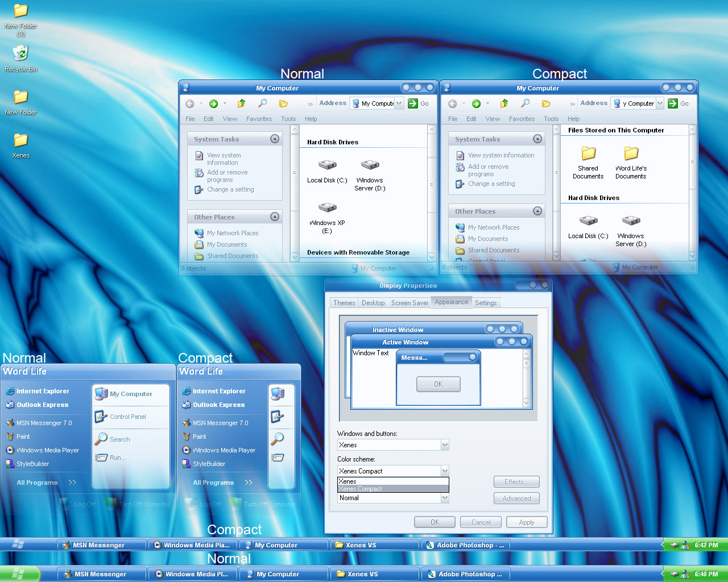Switch to the Themes tab
This screenshot has width=728, height=582.
344,303
